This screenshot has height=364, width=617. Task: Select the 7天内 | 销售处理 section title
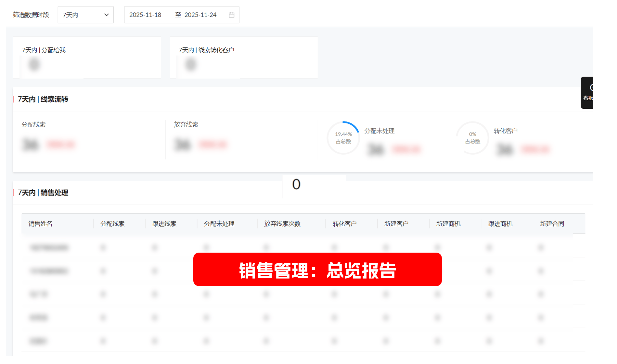tap(43, 193)
